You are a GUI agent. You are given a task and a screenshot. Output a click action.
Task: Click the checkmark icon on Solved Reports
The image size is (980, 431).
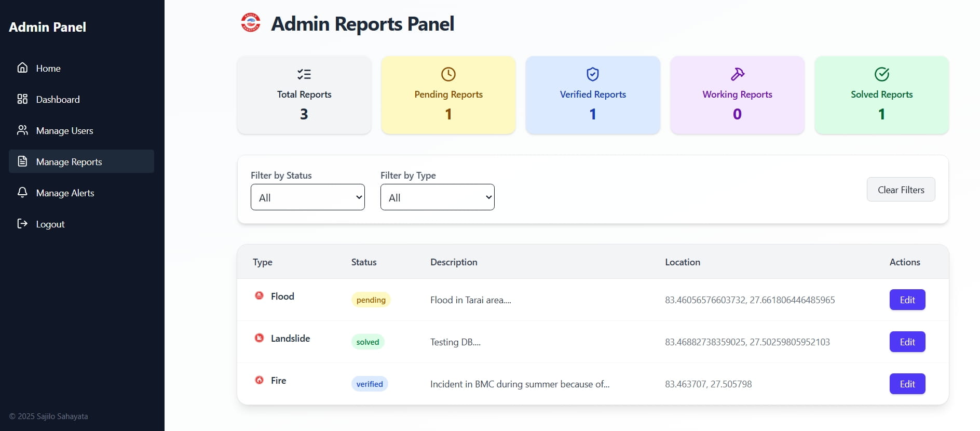[x=882, y=74]
